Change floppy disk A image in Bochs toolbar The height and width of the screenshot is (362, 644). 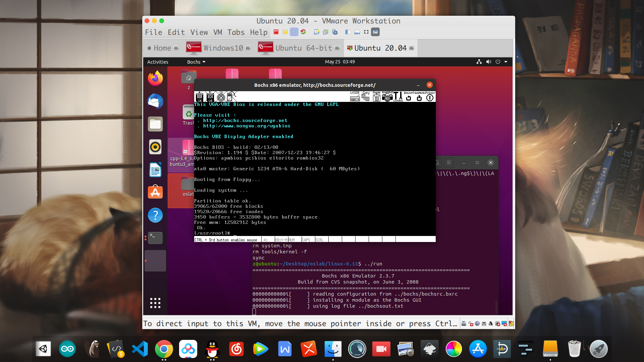(x=199, y=97)
